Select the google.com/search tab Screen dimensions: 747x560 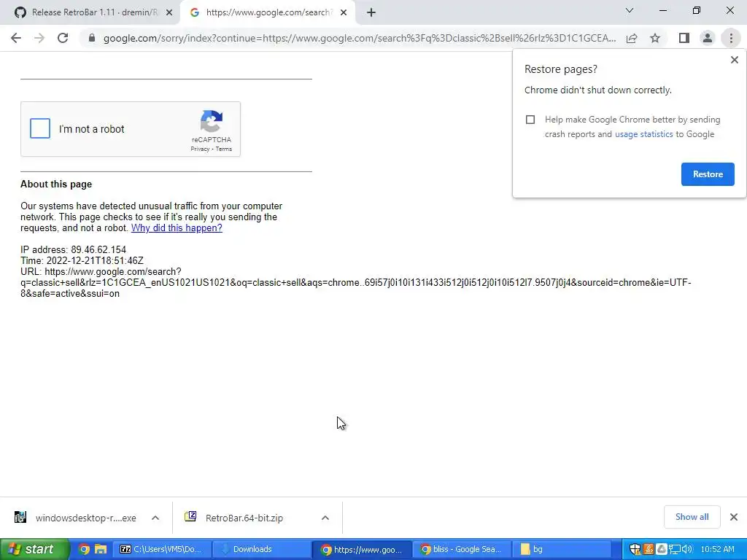coord(268,12)
